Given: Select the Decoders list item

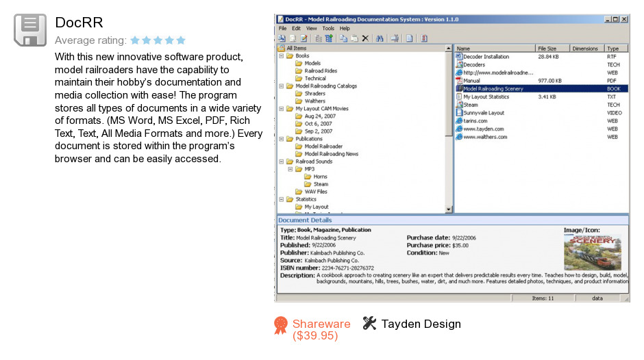Looking at the screenshot, I should point(474,64).
